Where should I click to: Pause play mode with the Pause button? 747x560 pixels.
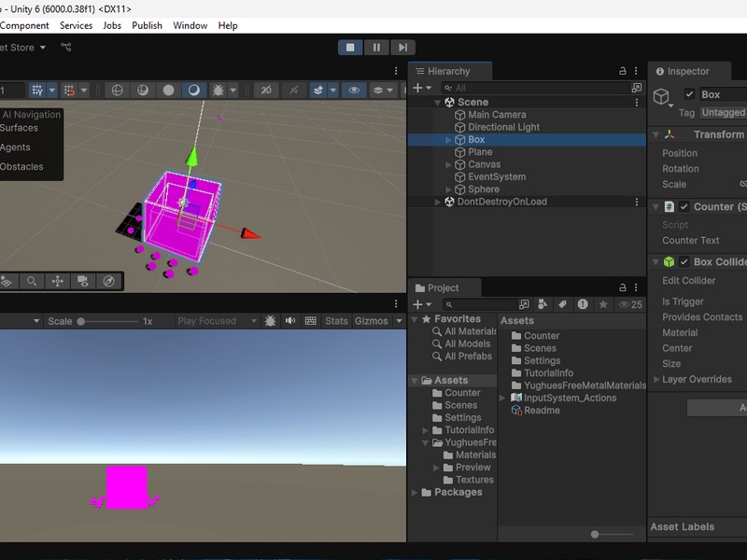pos(376,48)
